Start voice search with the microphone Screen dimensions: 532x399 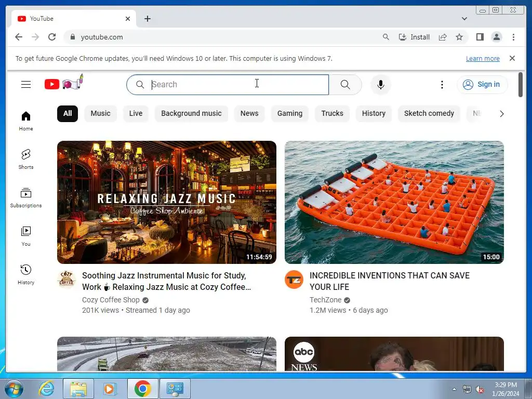point(381,85)
